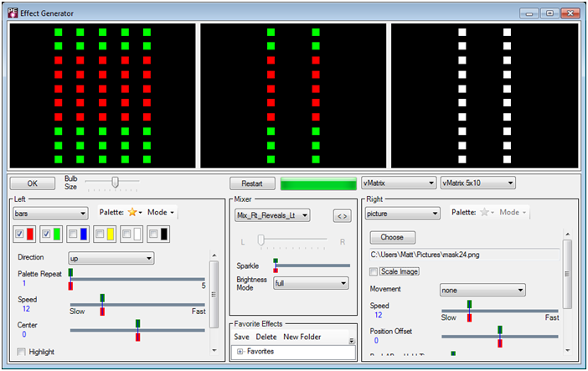
Task: Expand the Favorites tree node
Action: pyautogui.click(x=240, y=352)
